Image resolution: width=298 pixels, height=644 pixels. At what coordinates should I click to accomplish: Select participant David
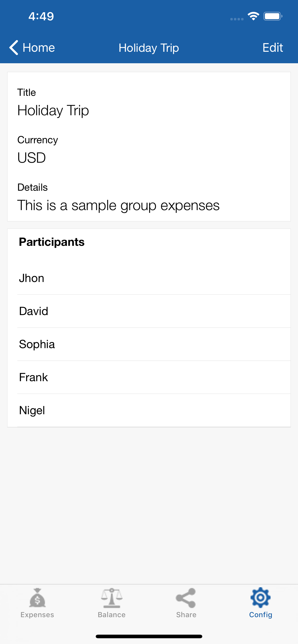pos(34,311)
